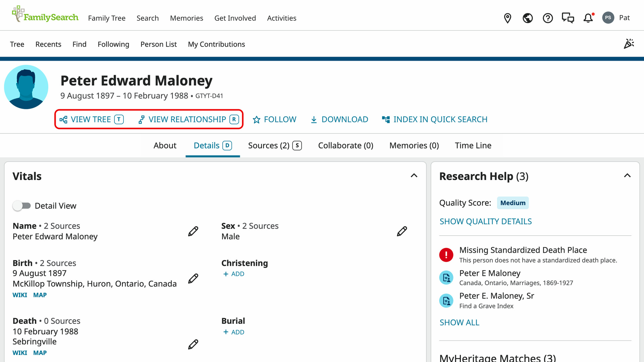Open the Get Involved menu
This screenshot has width=644, height=362.
click(235, 18)
